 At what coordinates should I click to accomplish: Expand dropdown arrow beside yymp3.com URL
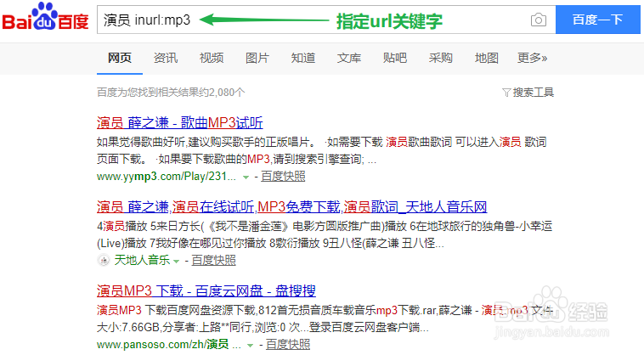click(x=246, y=177)
